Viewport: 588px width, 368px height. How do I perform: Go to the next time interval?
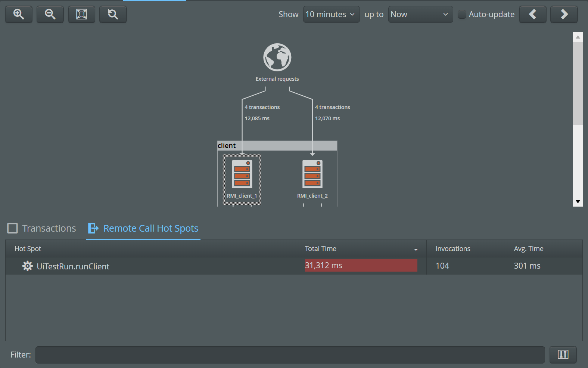tap(564, 14)
